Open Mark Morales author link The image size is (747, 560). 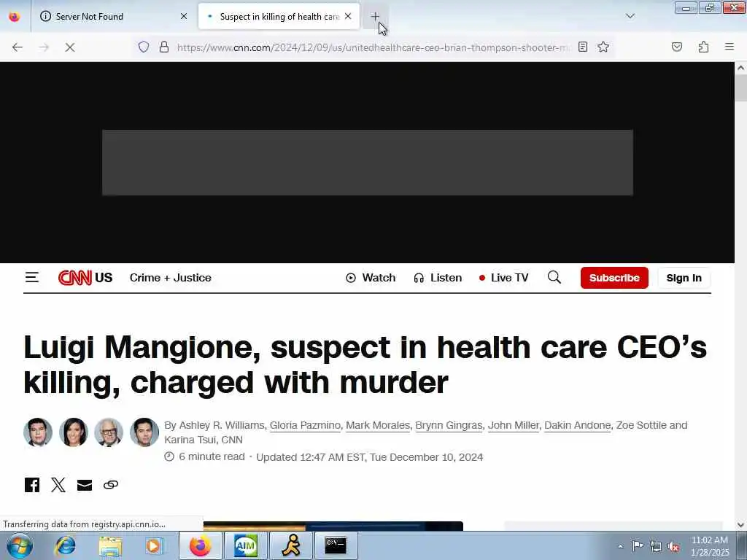tap(378, 425)
